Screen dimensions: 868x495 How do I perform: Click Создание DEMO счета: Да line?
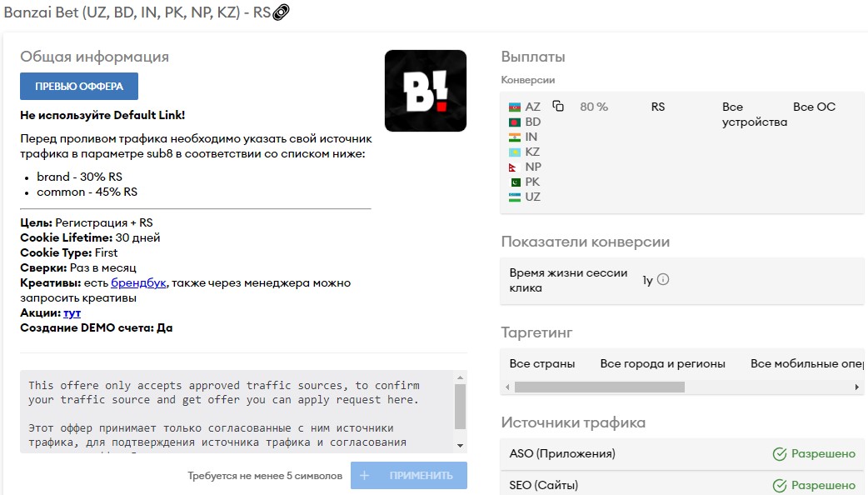point(97,327)
